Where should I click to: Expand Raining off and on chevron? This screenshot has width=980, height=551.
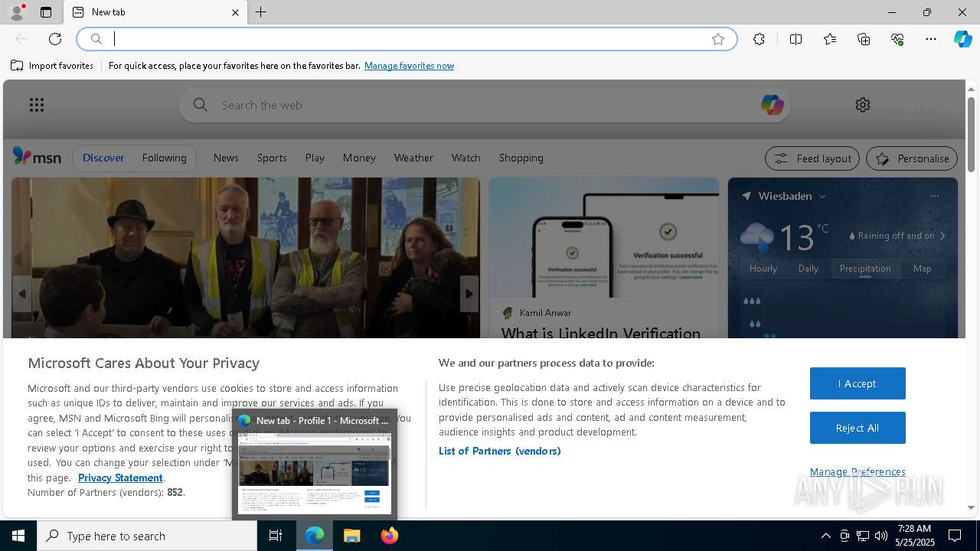click(942, 236)
